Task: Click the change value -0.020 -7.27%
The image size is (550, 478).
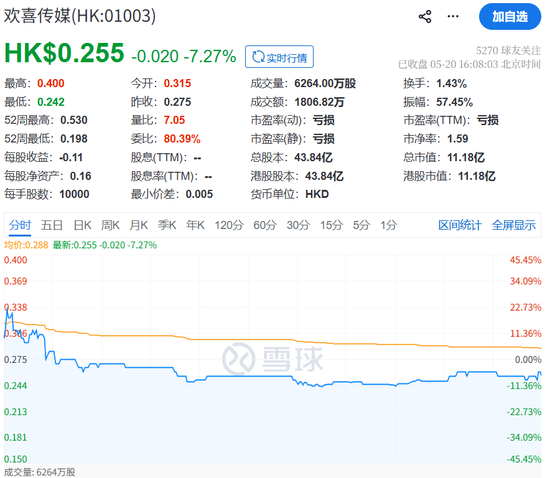Action: click(x=183, y=56)
